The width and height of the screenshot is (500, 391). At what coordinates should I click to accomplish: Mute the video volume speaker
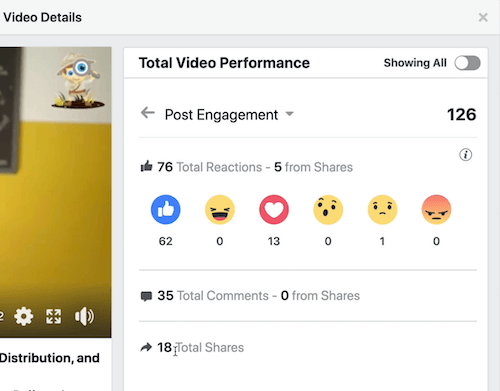click(84, 316)
